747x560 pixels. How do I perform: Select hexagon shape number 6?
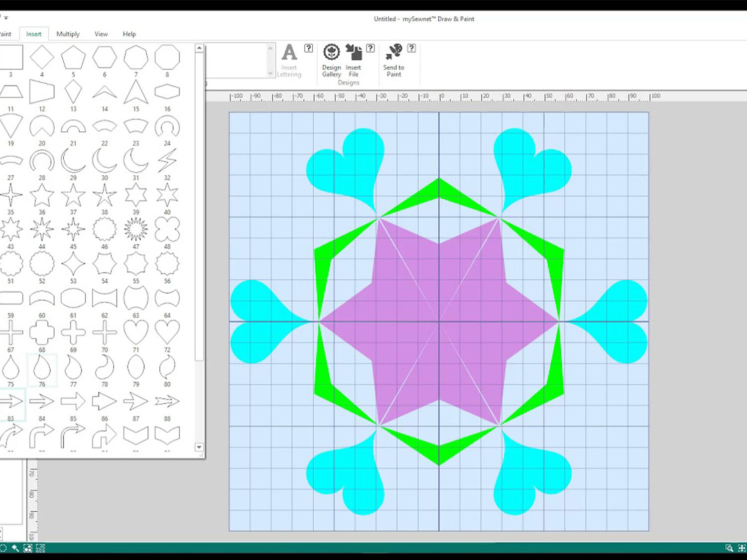[105, 57]
